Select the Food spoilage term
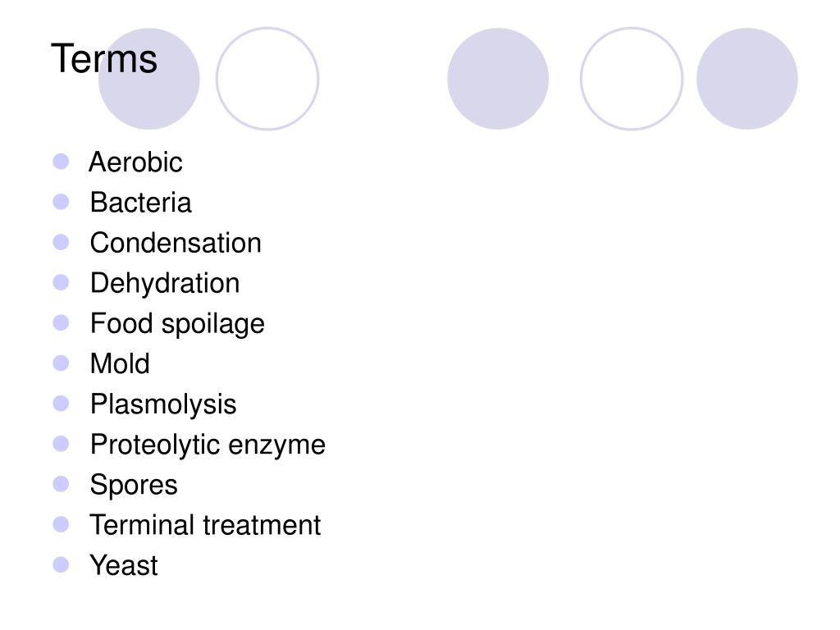Screen dimensions: 840x630 click(x=177, y=323)
